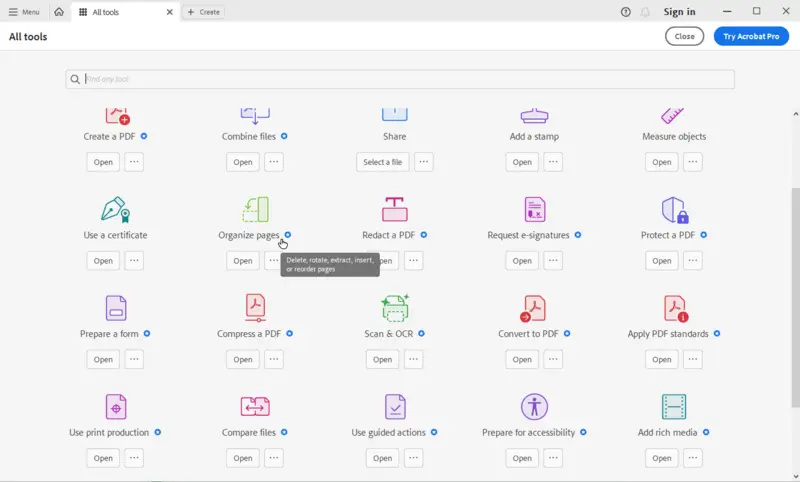Click the vertical scrollbar thumb
Screen dimensions: 800x482
[795, 297]
